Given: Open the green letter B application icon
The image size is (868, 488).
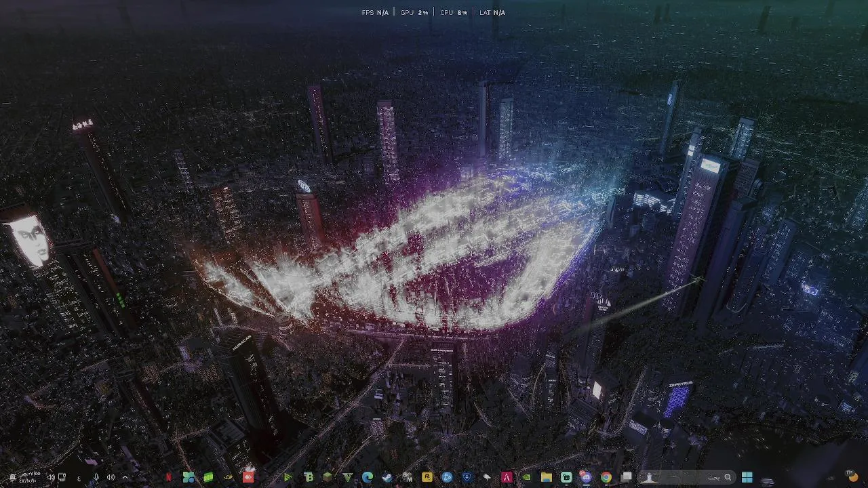Looking at the screenshot, I should point(309,477).
